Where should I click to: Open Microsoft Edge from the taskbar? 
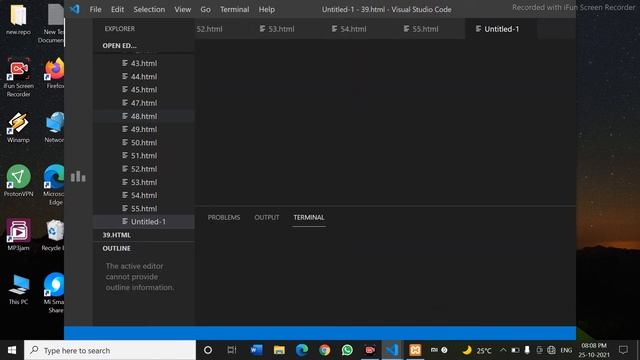(302, 350)
